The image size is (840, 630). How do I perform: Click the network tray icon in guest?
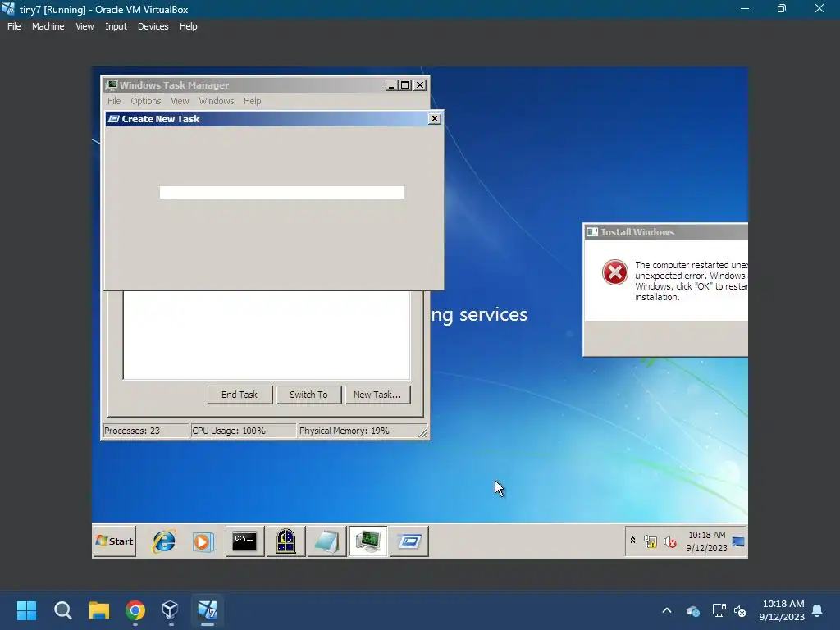[x=651, y=542]
